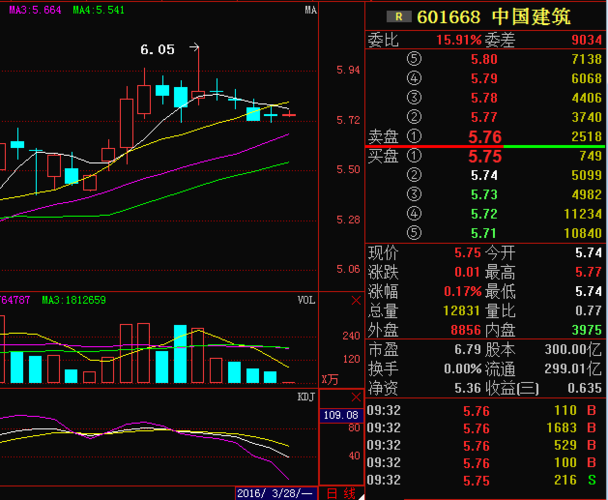The height and width of the screenshot is (500, 608).
Task: Click the 今开 value 5.74
Action: click(x=589, y=253)
